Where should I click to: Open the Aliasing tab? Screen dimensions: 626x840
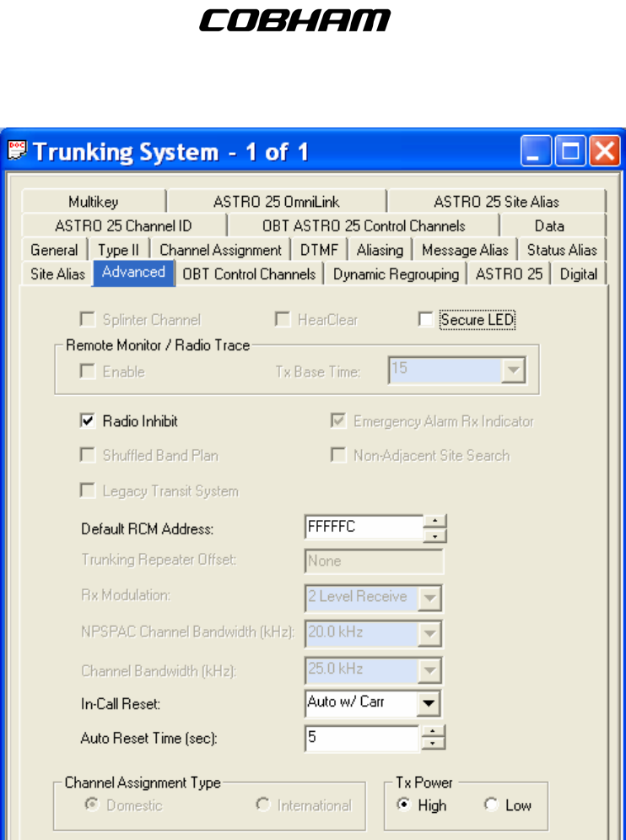pyautogui.click(x=380, y=250)
